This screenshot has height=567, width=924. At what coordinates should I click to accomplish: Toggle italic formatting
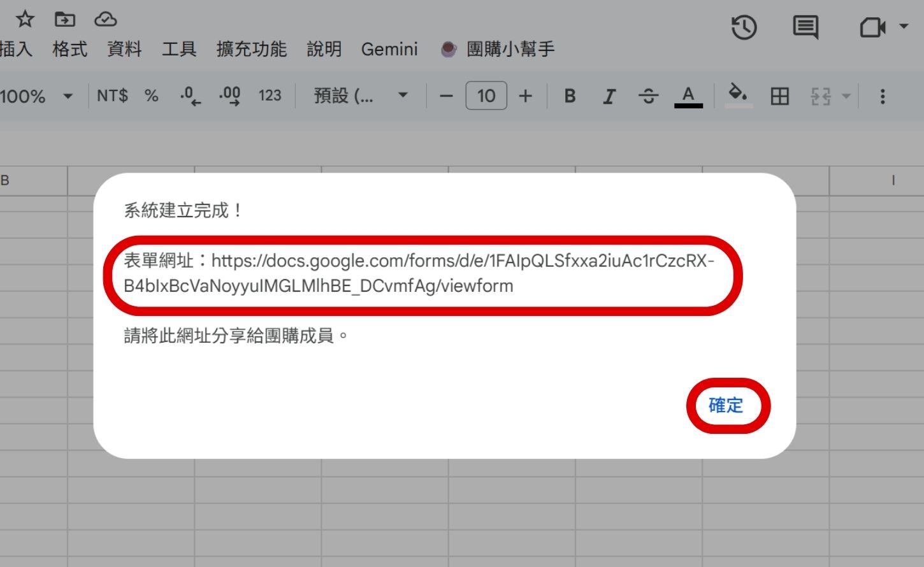[x=609, y=96]
